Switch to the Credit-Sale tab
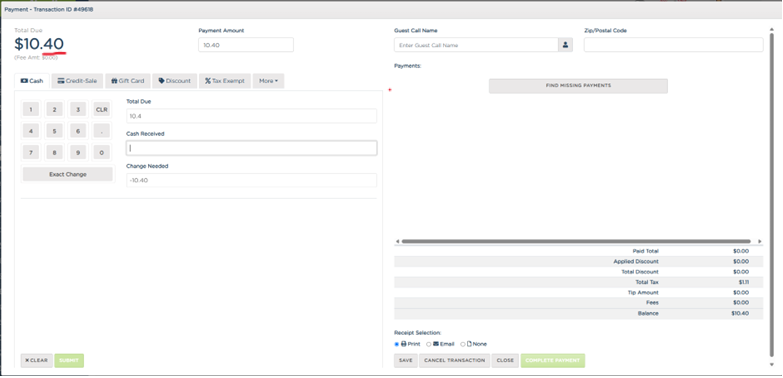This screenshot has height=378, width=783. pos(77,81)
